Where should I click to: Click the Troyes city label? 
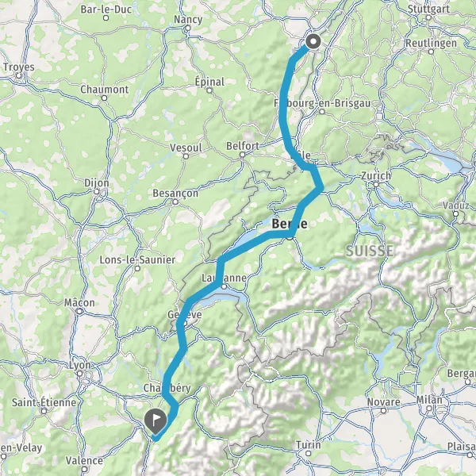point(19,67)
